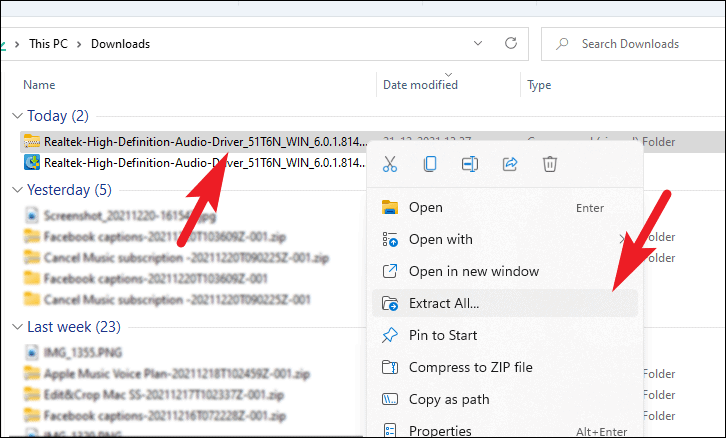The image size is (726, 438).
Task: Sort by the Date modified column
Action: click(420, 85)
